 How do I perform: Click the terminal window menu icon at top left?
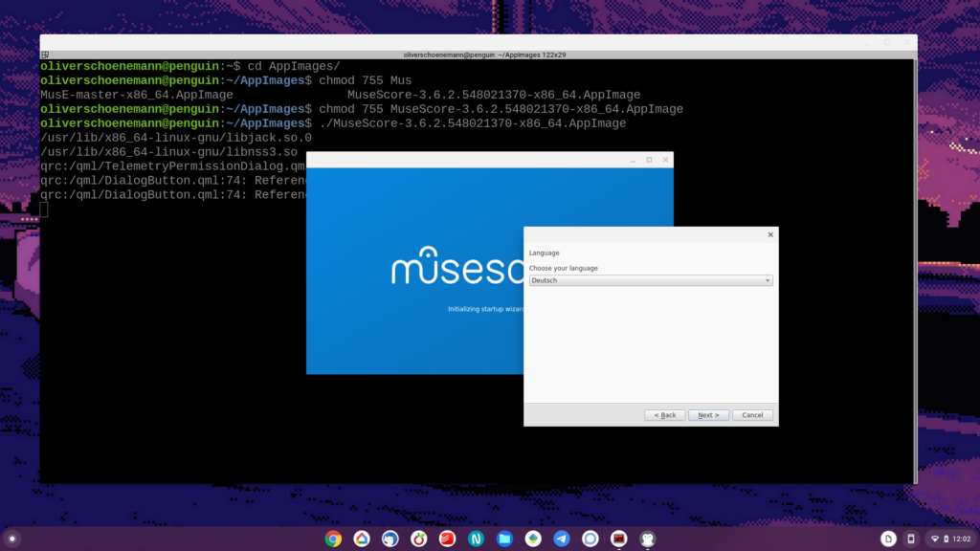pyautogui.click(x=45, y=55)
